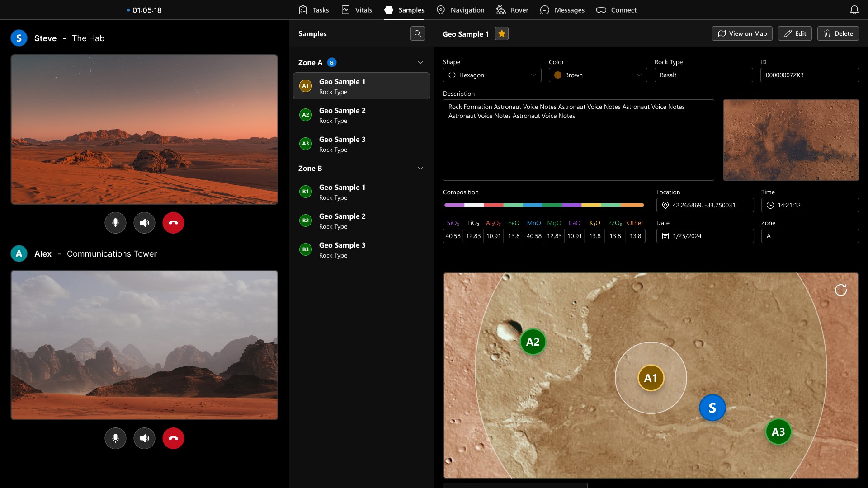The width and height of the screenshot is (868, 488).
Task: Delete the current sample
Action: (x=838, y=33)
